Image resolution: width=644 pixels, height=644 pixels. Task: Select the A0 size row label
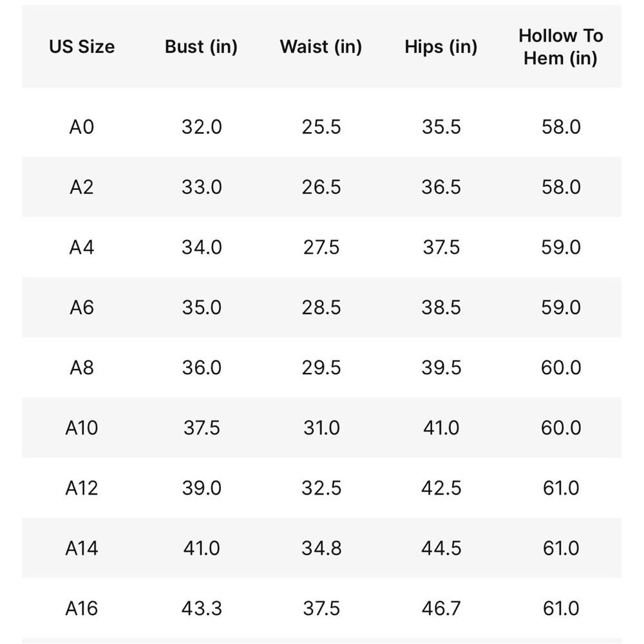click(x=82, y=126)
